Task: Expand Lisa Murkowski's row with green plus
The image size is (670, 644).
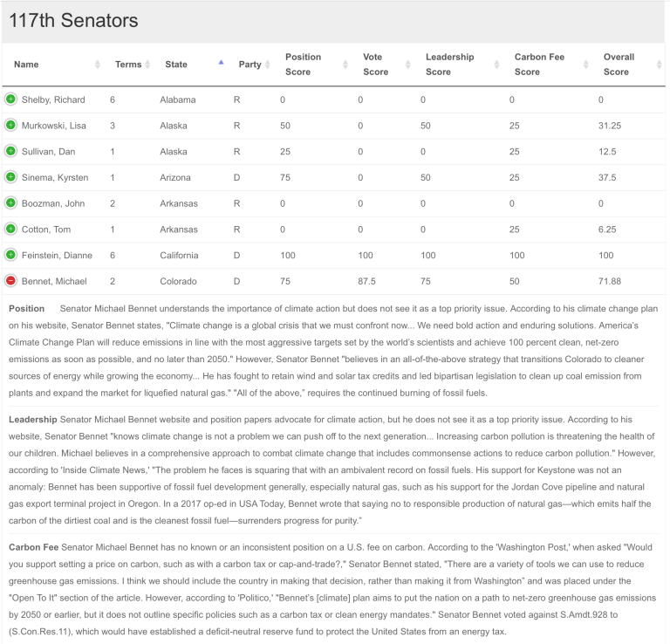Action: coord(10,126)
